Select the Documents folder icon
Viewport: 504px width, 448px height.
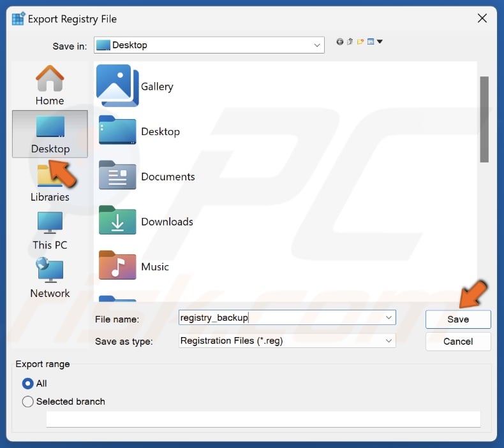[x=117, y=175]
